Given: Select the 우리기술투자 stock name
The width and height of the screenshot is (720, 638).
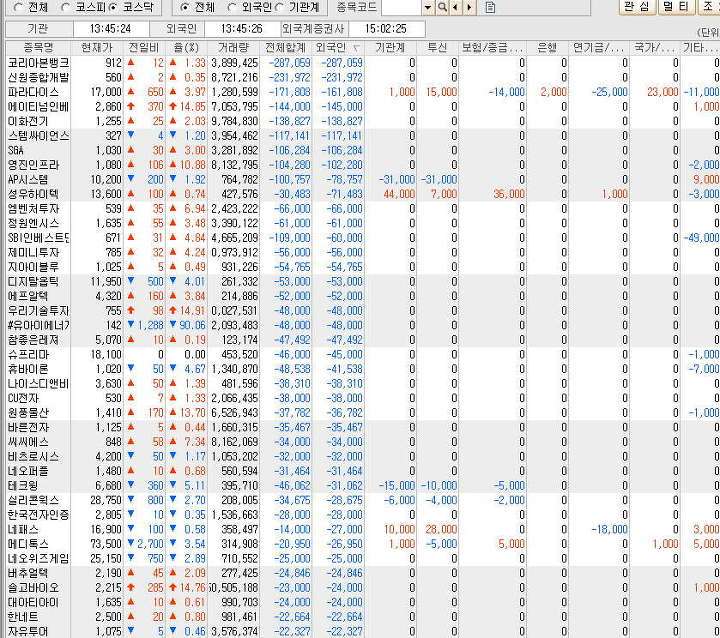Looking at the screenshot, I should point(38,311).
